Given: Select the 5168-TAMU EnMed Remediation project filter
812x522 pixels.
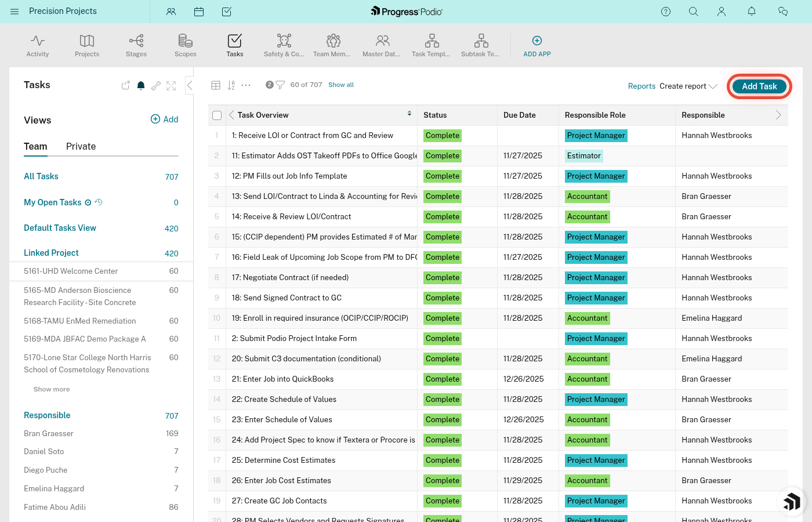Looking at the screenshot, I should [x=80, y=321].
